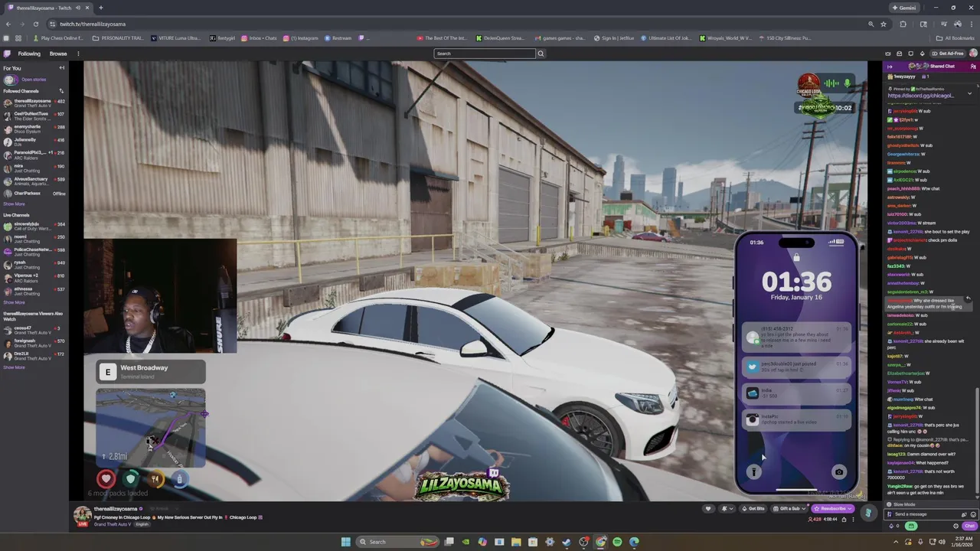Click the search magnifier button

[x=541, y=54]
